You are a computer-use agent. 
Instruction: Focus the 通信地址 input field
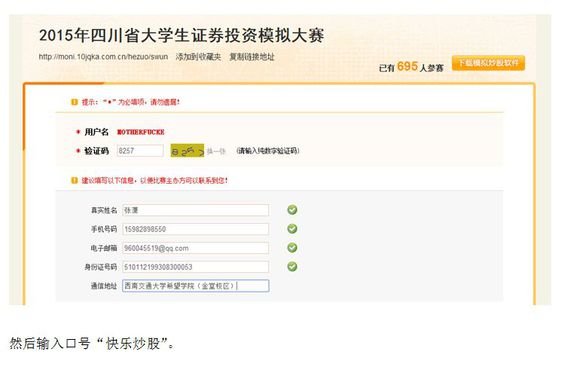pyautogui.click(x=196, y=286)
